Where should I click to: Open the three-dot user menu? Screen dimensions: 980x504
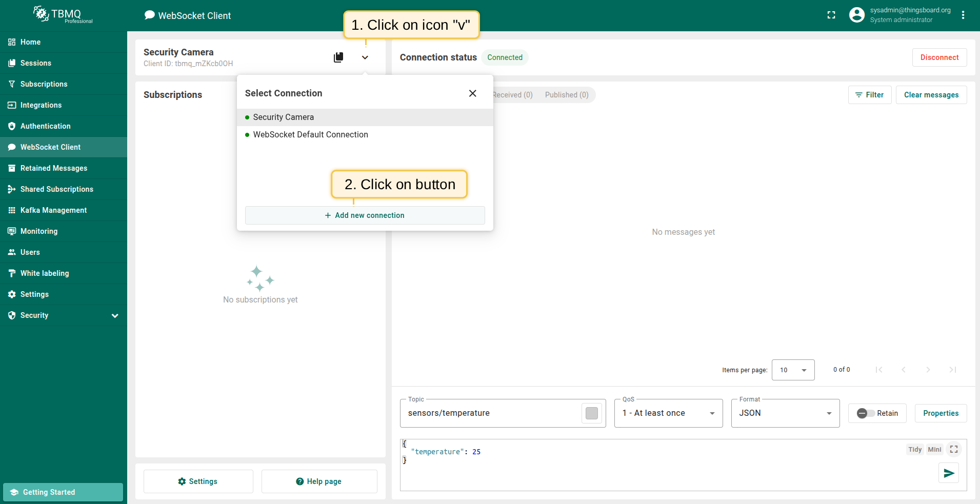(x=963, y=15)
